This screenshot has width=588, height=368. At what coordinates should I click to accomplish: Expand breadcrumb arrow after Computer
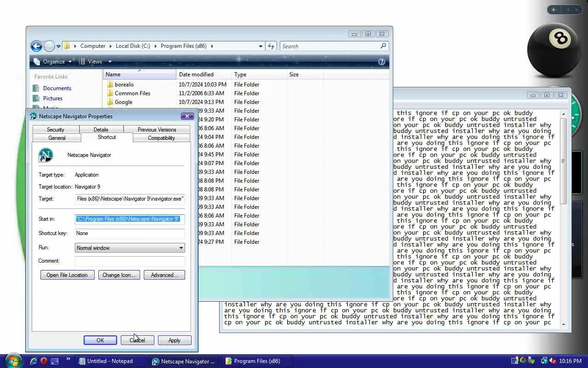pyautogui.click(x=111, y=46)
